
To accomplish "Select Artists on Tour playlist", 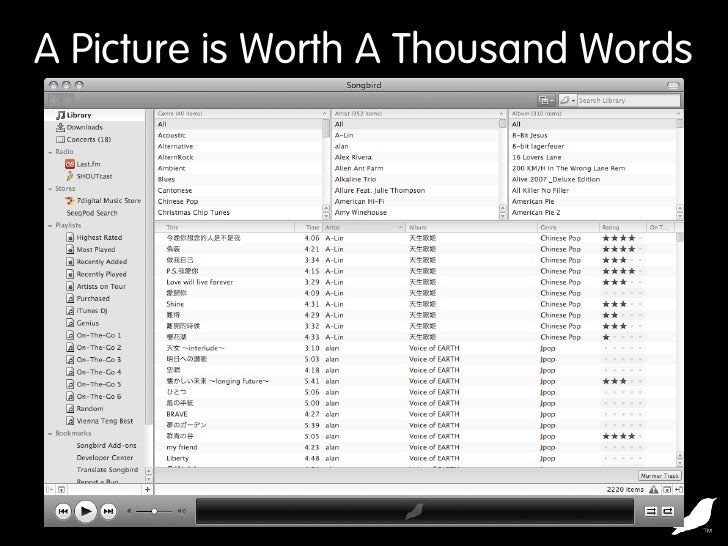I will pos(96,286).
